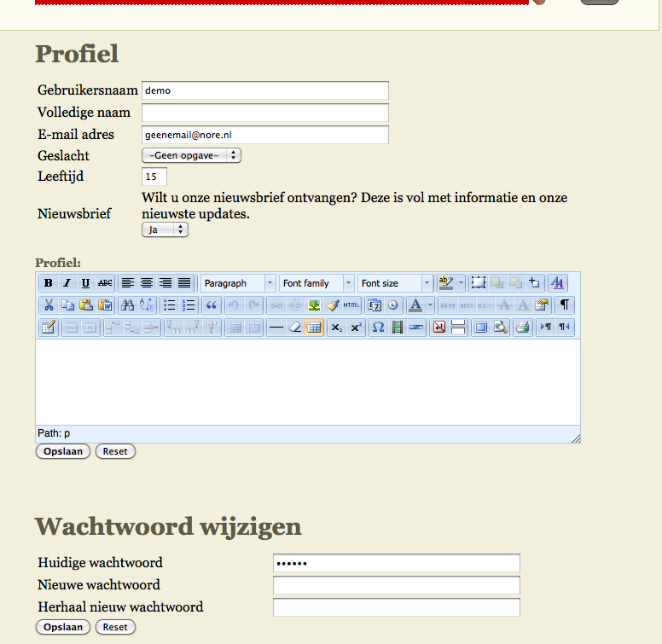Apply the current text color (A)
The height and width of the screenshot is (644, 662).
(415, 305)
